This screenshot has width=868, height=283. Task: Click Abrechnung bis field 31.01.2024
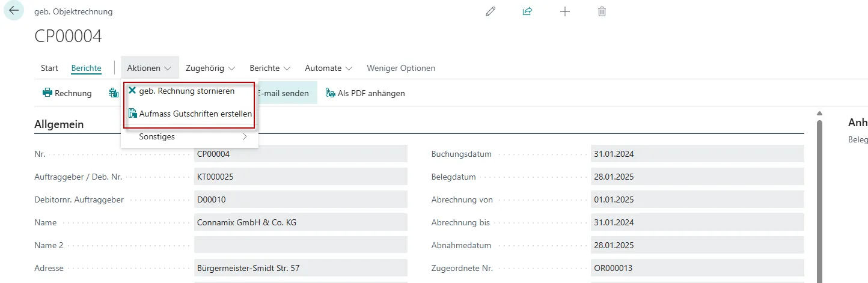click(697, 222)
